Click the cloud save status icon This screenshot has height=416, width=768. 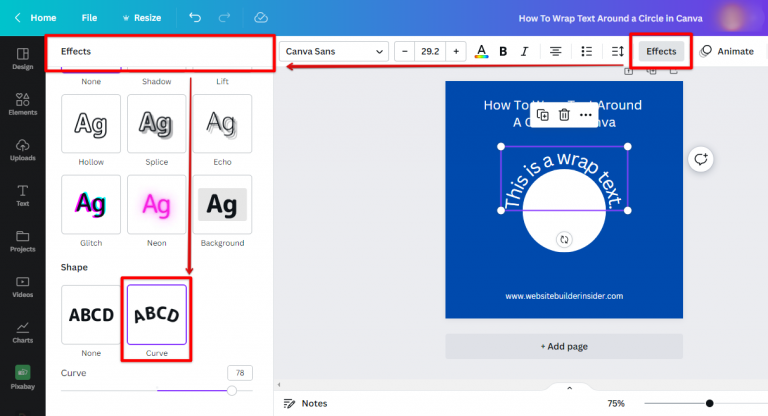tap(261, 18)
